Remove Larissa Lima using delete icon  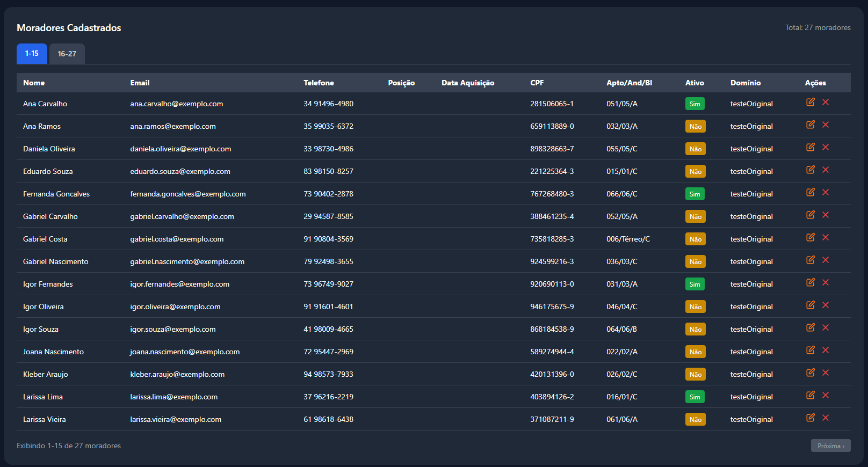[x=826, y=395]
